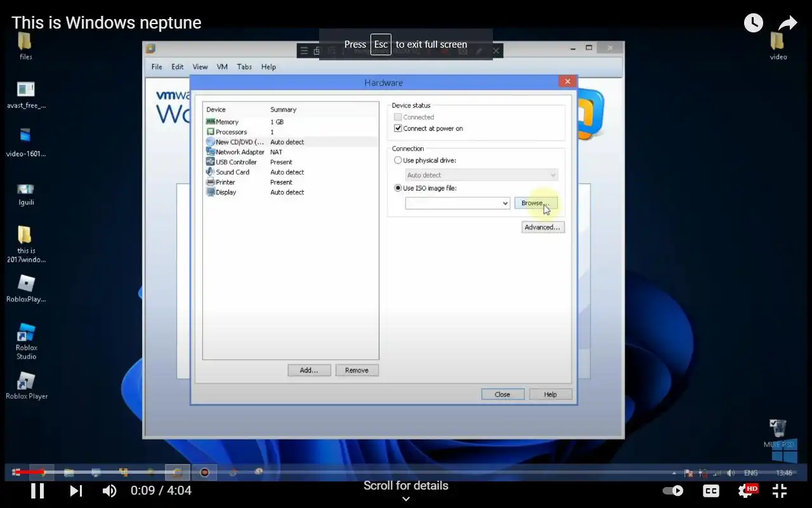Select the Memory device row
The height and width of the screenshot is (508, 812).
(x=291, y=122)
